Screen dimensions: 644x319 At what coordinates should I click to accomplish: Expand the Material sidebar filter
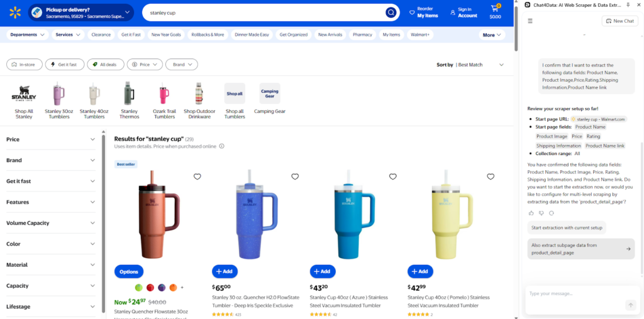(x=51, y=265)
